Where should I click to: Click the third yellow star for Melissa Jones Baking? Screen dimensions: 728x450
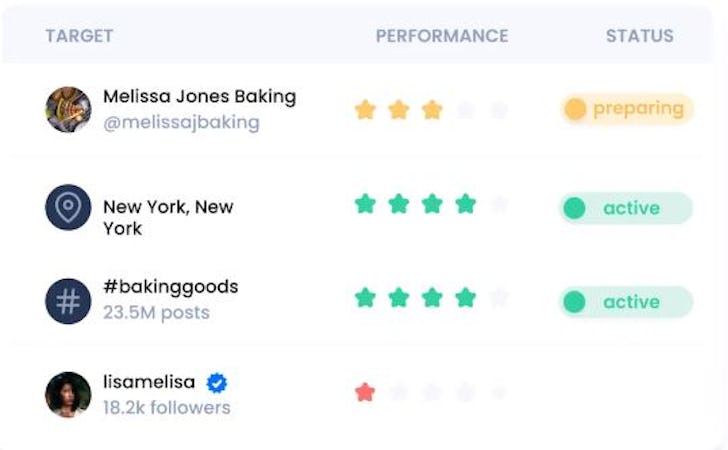[x=432, y=109]
